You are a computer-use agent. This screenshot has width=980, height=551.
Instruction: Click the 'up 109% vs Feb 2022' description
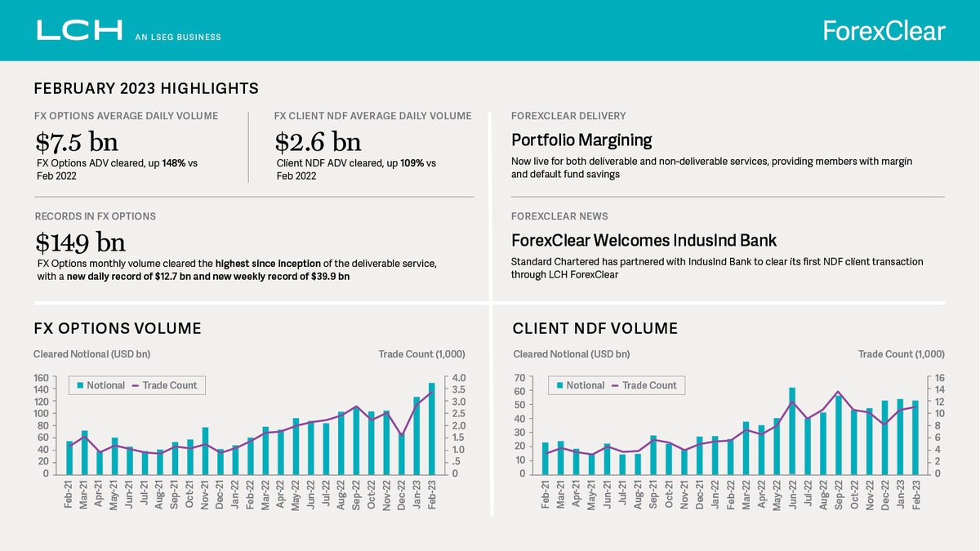pos(356,169)
